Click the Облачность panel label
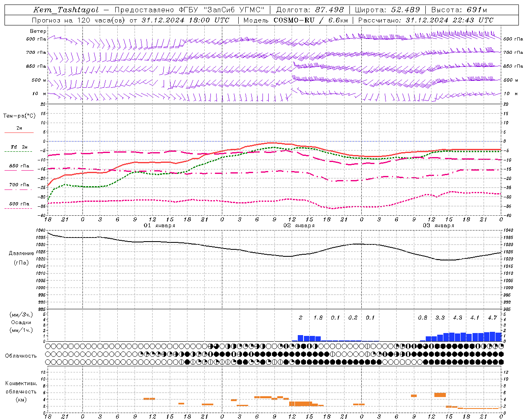Viewport: 525px width, 420px height. [x=21, y=356]
